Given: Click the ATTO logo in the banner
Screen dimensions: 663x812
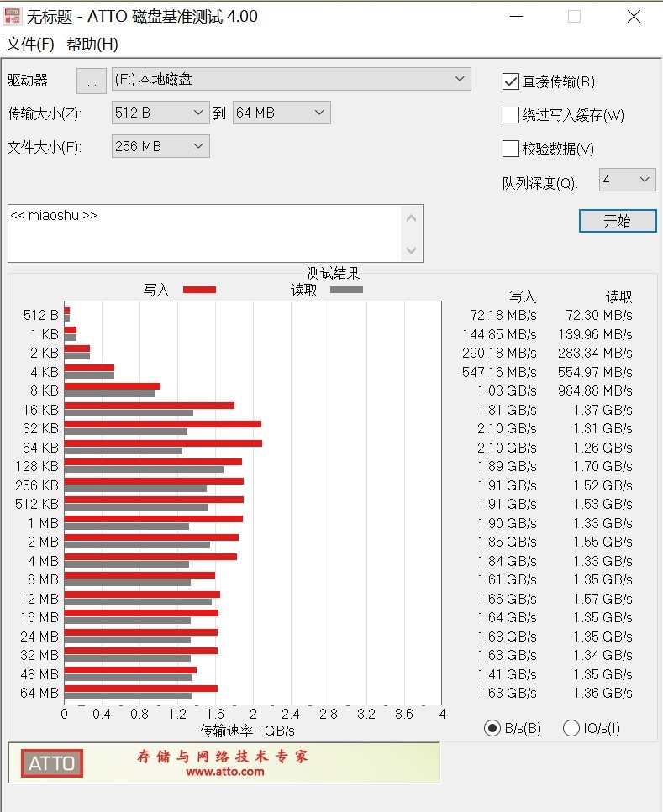Looking at the screenshot, I should pos(52,763).
